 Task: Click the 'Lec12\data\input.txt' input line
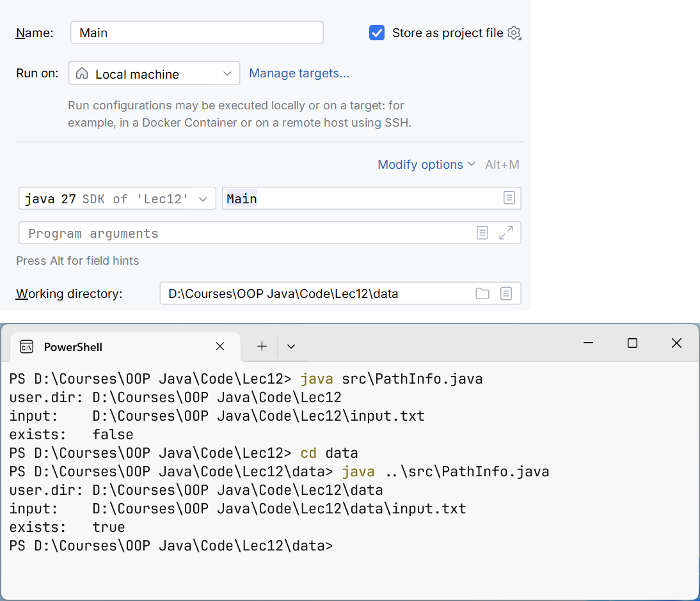pos(237,509)
